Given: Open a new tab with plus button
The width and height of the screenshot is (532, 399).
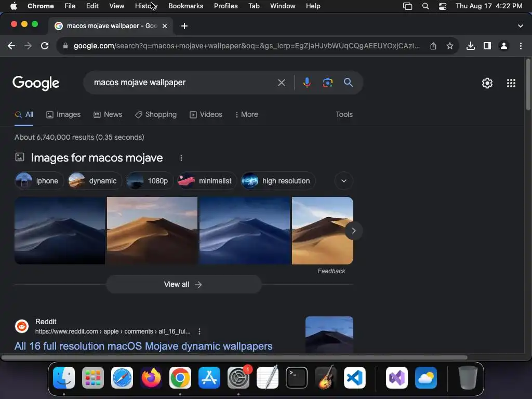Looking at the screenshot, I should 184,26.
